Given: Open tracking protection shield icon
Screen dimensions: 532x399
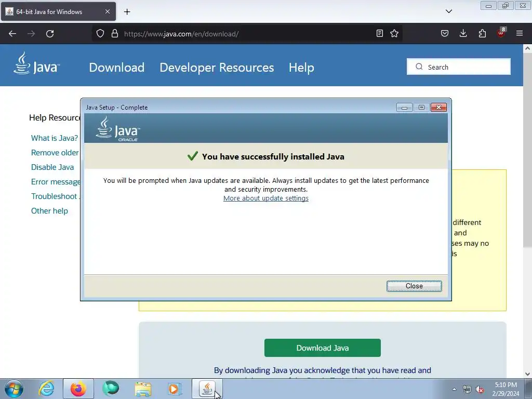Looking at the screenshot, I should pyautogui.click(x=100, y=34).
